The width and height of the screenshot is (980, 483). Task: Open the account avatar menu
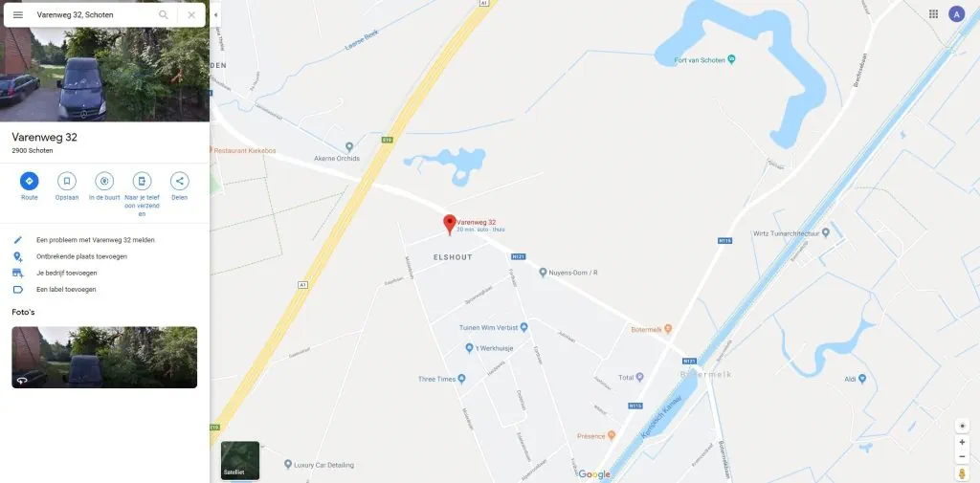point(957,13)
